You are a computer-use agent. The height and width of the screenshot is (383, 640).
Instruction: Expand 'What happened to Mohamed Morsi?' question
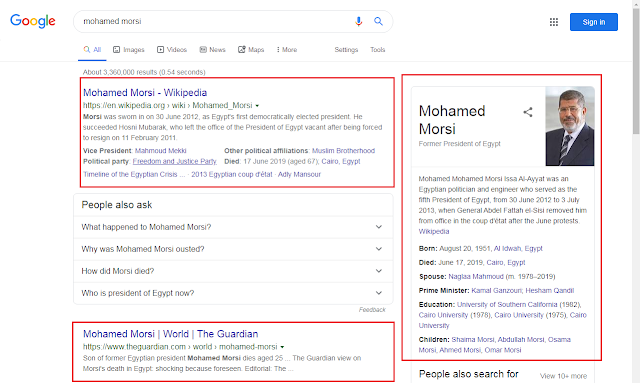[x=233, y=227]
